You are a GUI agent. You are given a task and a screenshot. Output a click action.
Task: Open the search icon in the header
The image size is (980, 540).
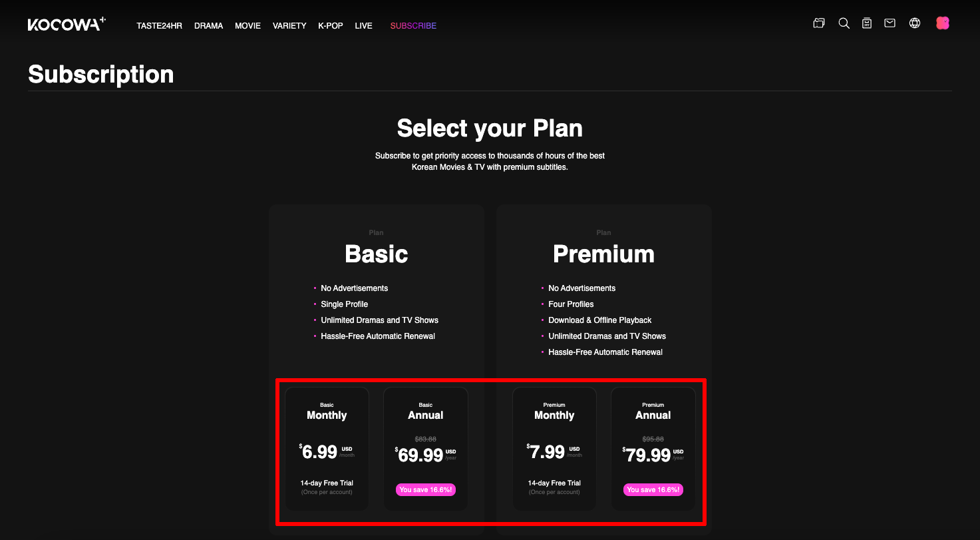pos(844,23)
